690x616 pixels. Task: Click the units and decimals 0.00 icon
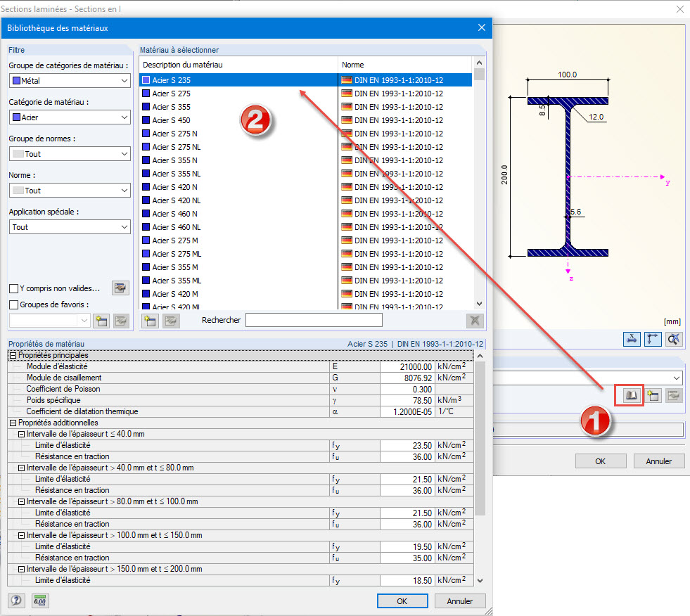40,600
